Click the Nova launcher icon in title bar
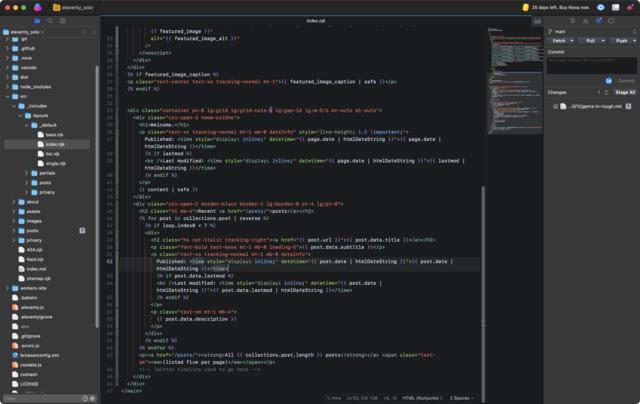Viewport: 640px width, 404px height. click(x=38, y=7)
